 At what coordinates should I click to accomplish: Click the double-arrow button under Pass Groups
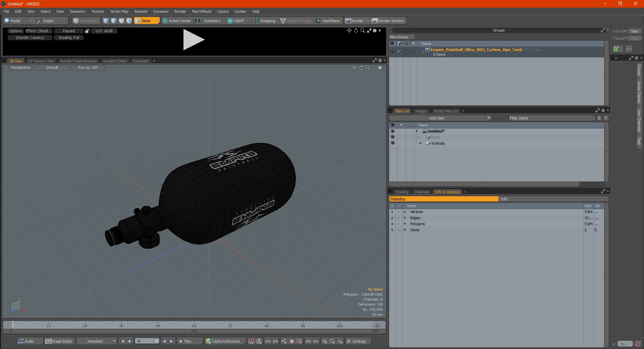(x=629, y=49)
